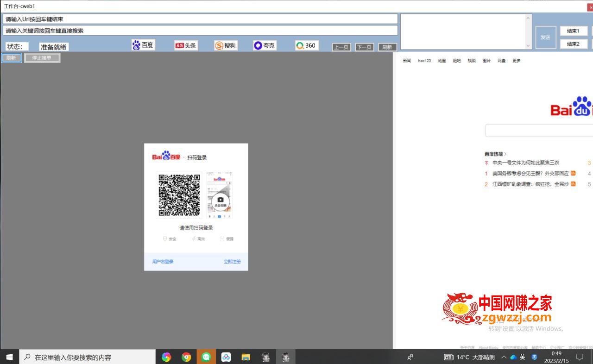Open hot item 江西锂矿乱象调查
The image size is (593, 364).
pos(530,184)
